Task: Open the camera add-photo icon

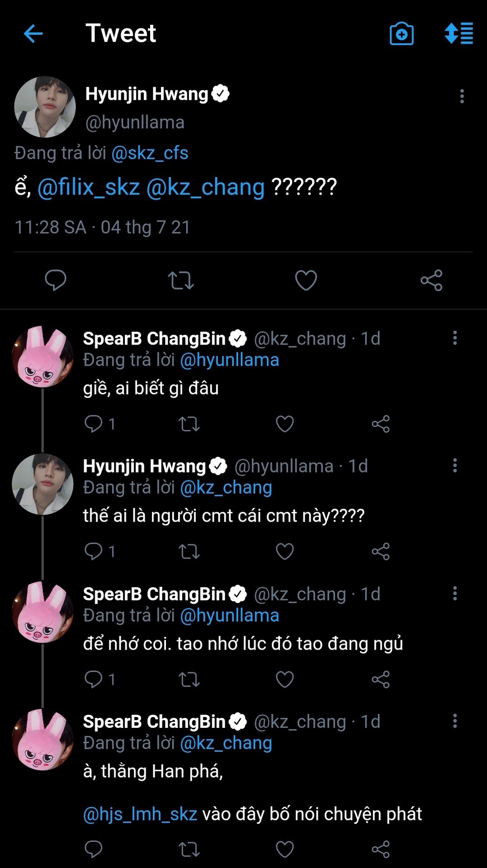Action: tap(402, 34)
